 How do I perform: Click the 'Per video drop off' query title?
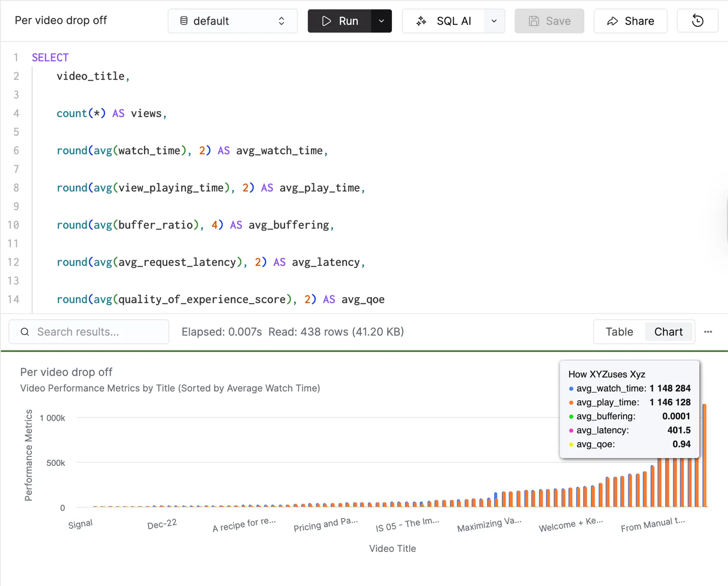point(61,20)
